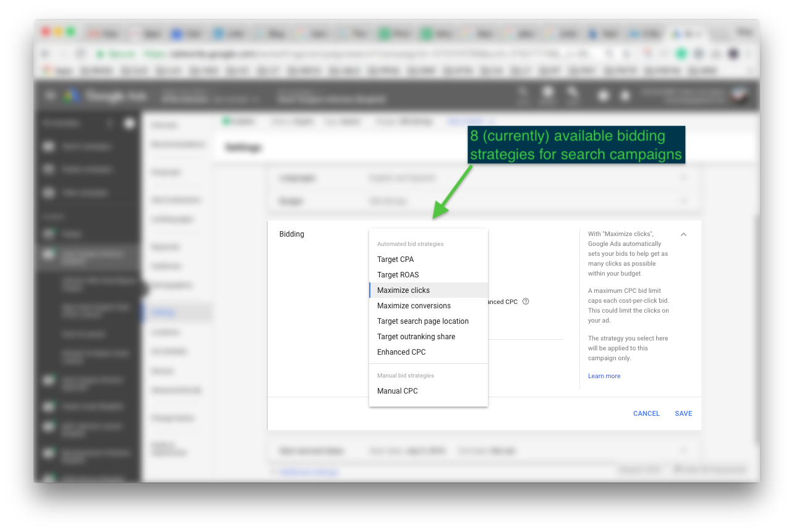The image size is (794, 532).
Task: Open the hamburger menu beside Google Ads logo
Action: [x=51, y=96]
